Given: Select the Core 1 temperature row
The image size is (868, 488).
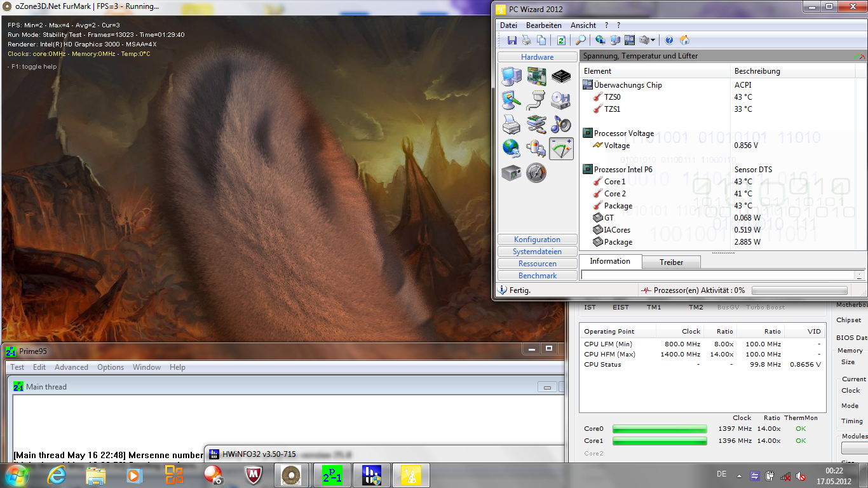Looking at the screenshot, I should (x=718, y=182).
